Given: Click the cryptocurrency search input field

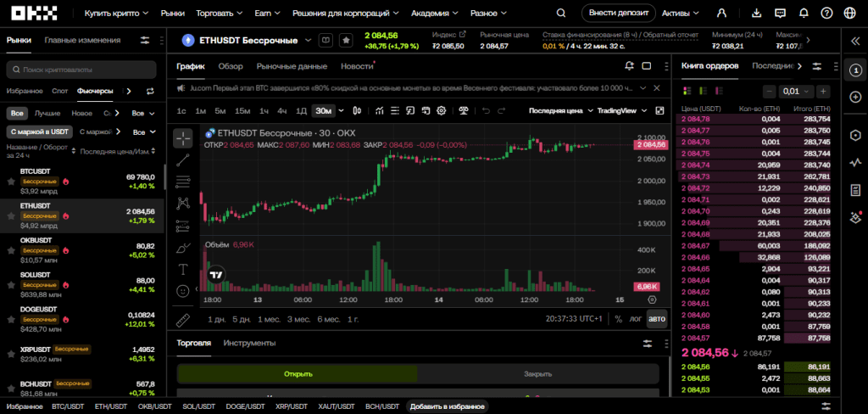Looking at the screenshot, I should 80,70.
